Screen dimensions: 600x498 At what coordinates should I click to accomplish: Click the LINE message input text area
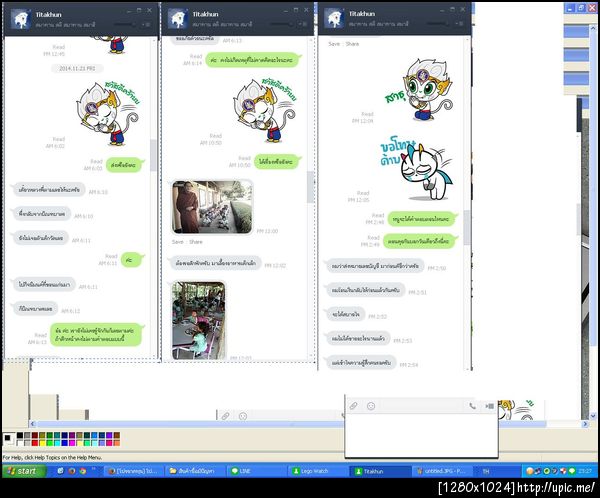pos(421,435)
